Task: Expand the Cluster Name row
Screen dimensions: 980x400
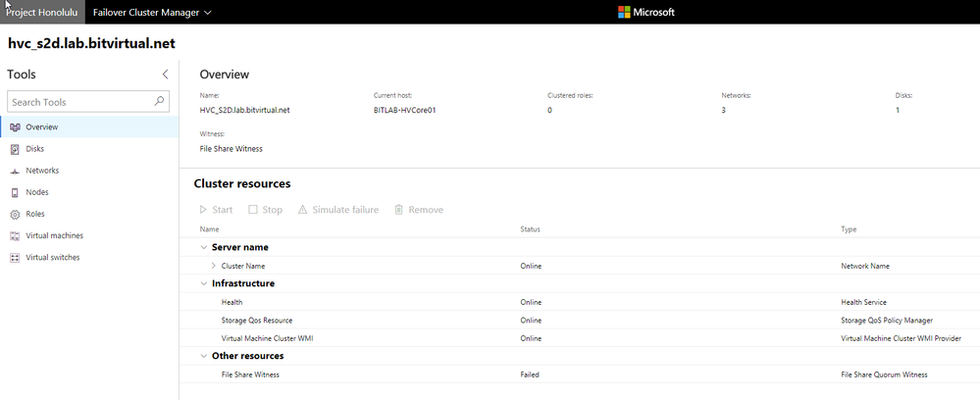Action: pyautogui.click(x=214, y=266)
